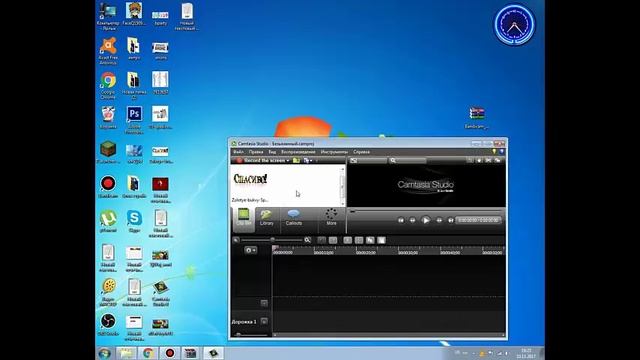
Task: Step forward one frame in preview
Action: (439, 220)
